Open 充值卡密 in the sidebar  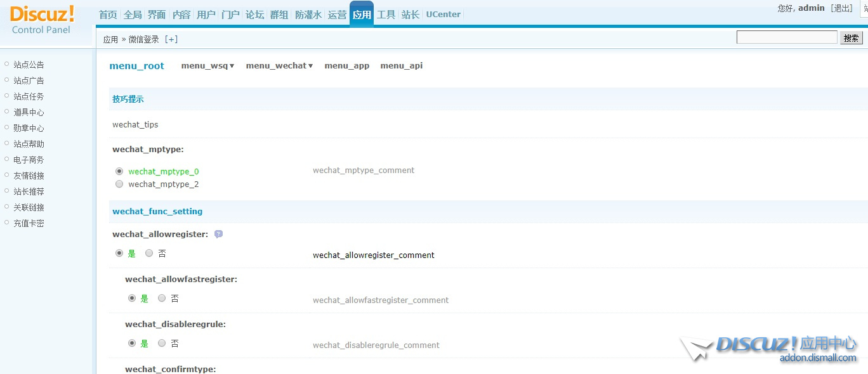[x=29, y=223]
